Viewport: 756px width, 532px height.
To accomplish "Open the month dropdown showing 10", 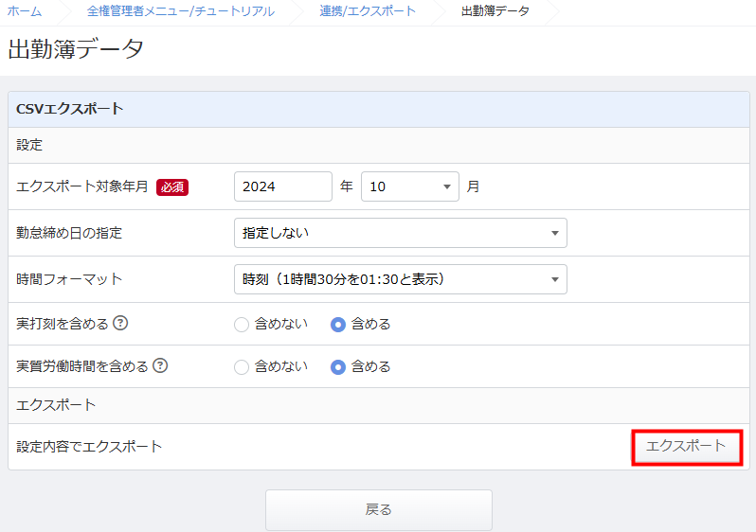I will 410,186.
